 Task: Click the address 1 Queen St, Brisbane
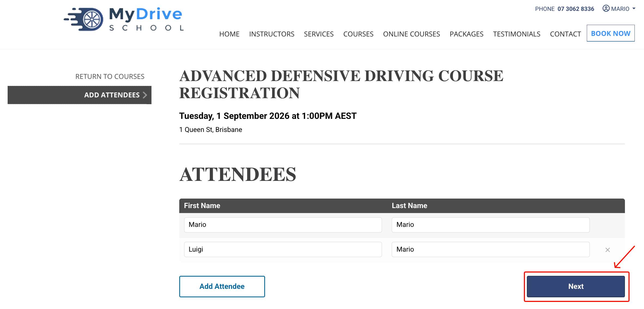(211, 130)
